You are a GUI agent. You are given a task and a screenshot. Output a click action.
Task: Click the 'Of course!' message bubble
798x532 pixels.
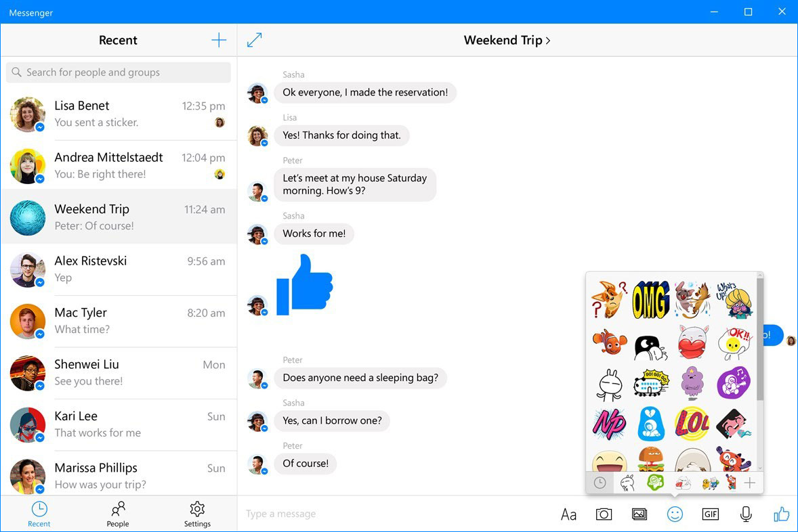point(306,464)
